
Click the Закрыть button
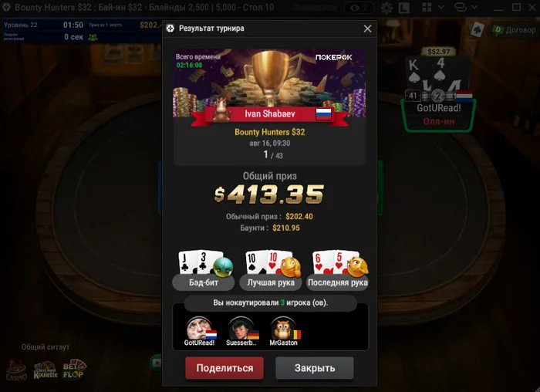pos(315,368)
